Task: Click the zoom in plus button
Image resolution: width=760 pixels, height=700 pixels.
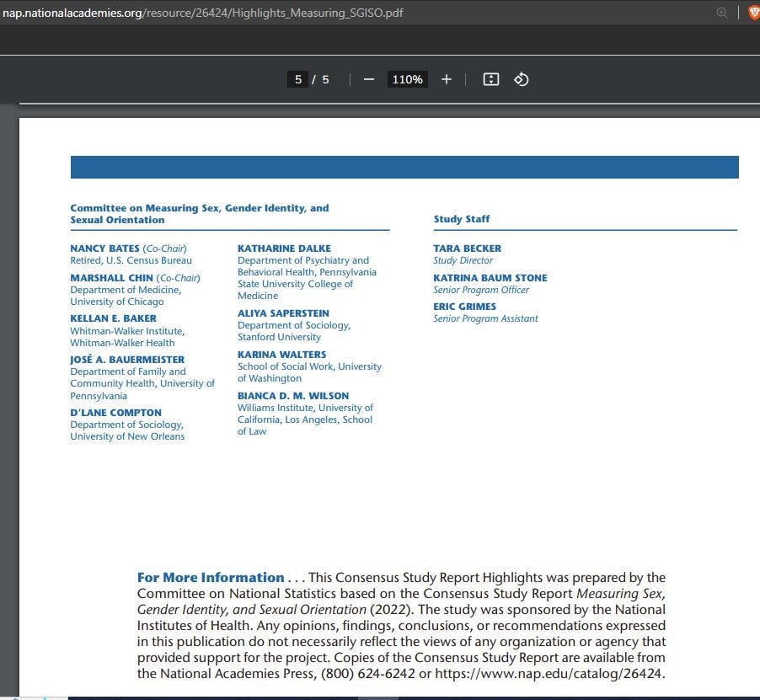Action: (x=447, y=79)
